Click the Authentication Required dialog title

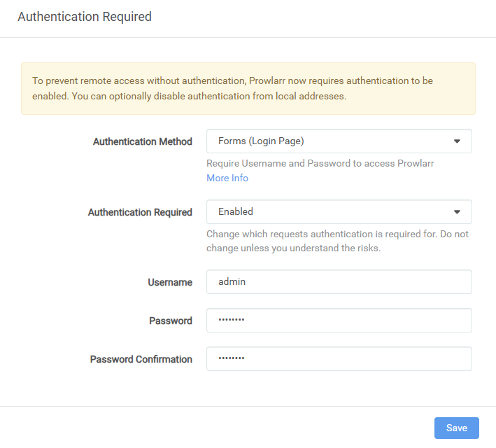(x=84, y=17)
